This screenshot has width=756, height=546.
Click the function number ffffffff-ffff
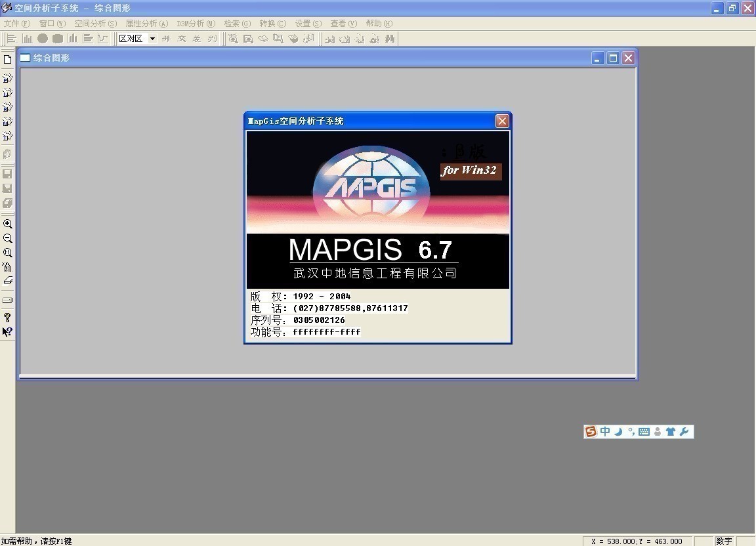[326, 332]
